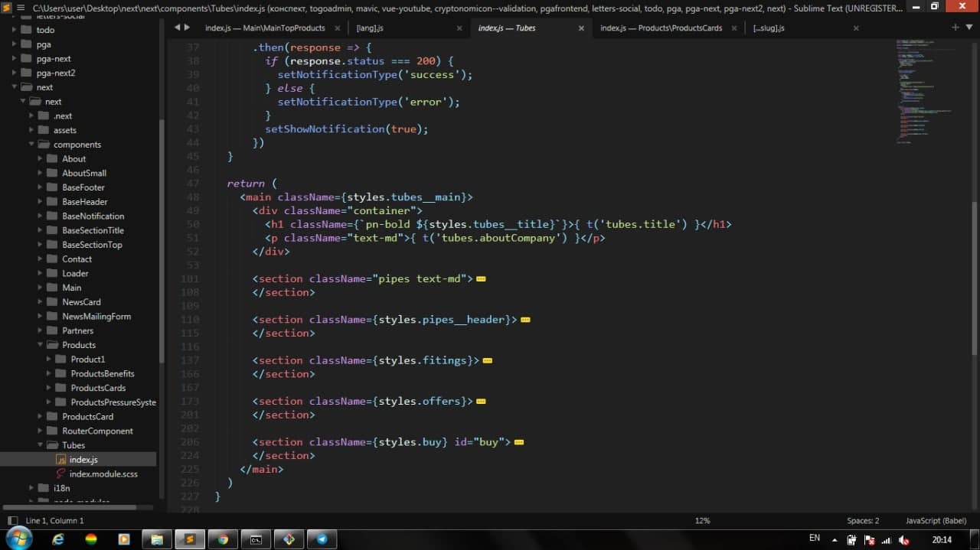
Task: Open the command prompt taskbar icon
Action: [x=256, y=539]
